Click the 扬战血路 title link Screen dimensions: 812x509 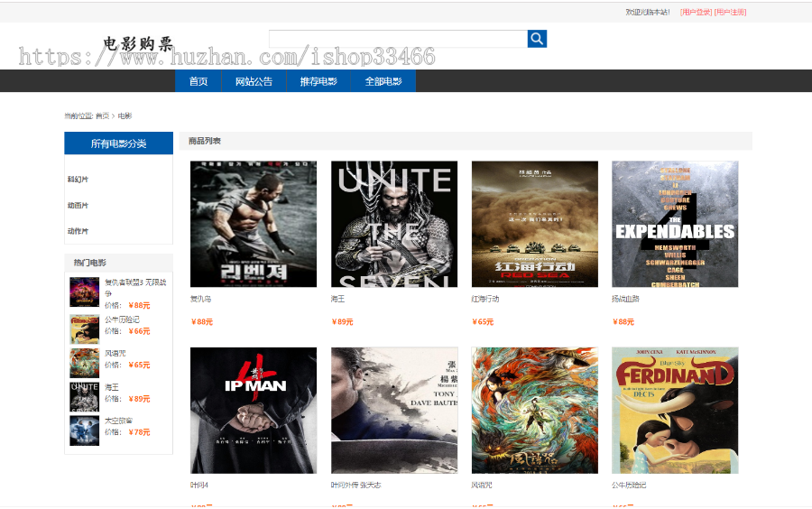[625, 299]
